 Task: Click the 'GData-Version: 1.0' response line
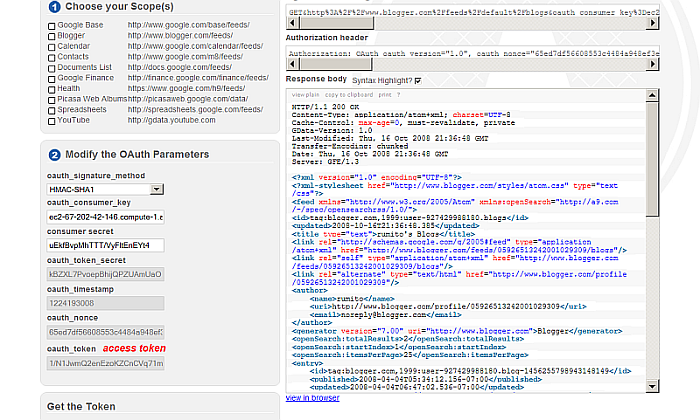click(332, 130)
